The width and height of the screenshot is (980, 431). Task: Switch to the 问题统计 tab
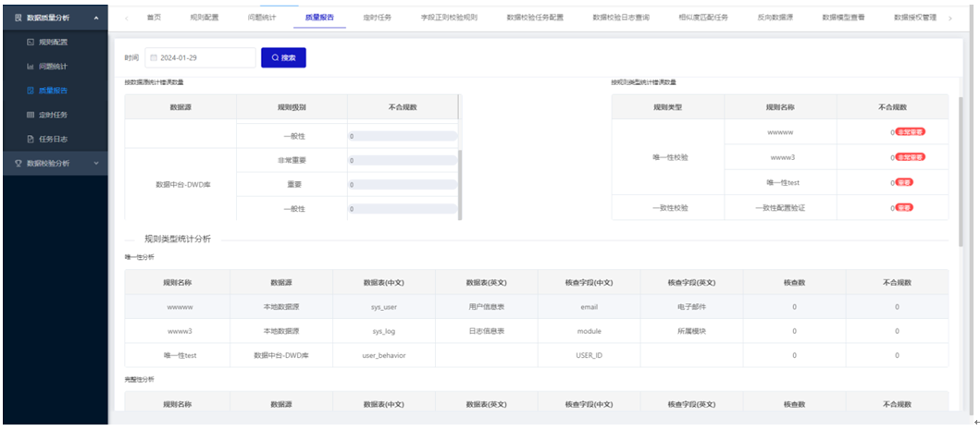[262, 18]
